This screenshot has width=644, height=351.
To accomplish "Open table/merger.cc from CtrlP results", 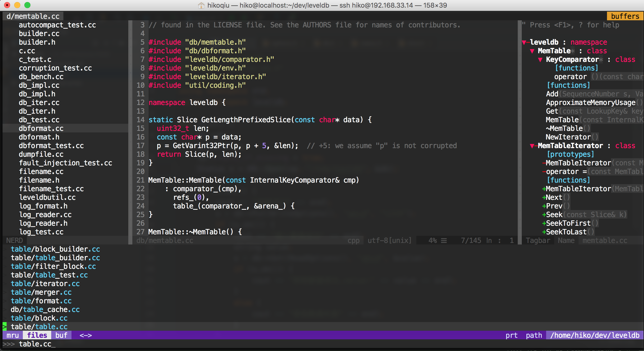I will [41, 292].
